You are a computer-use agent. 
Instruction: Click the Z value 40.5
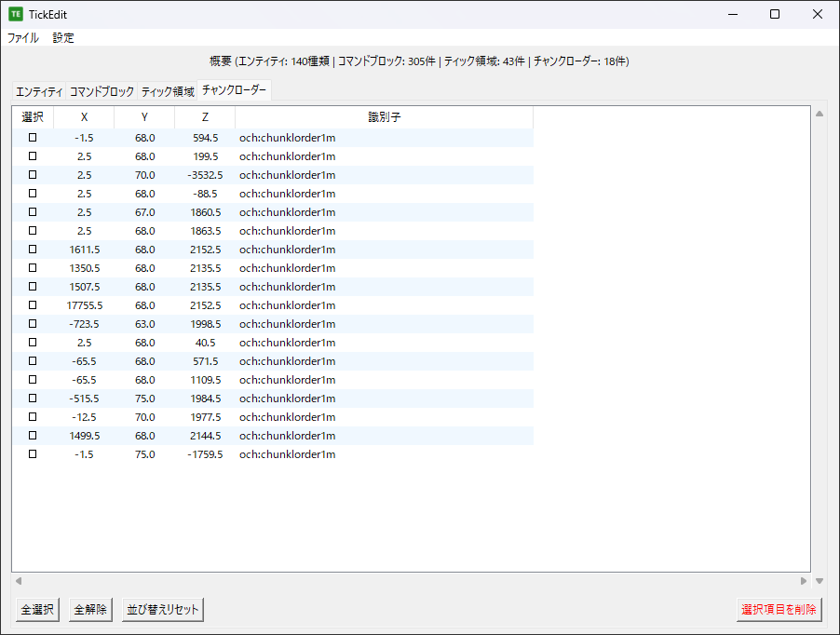click(205, 343)
